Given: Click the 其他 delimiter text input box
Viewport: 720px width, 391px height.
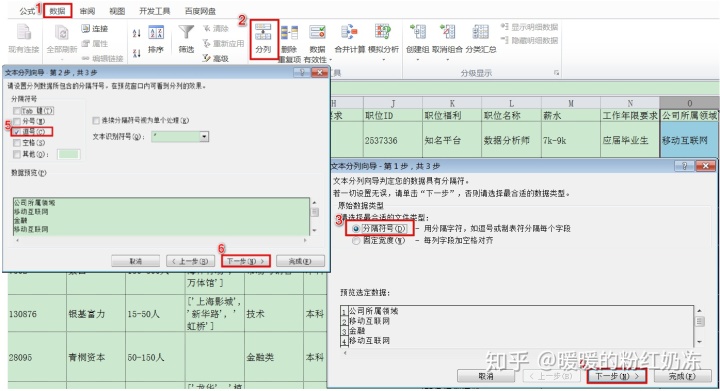Looking at the screenshot, I should pos(69,154).
